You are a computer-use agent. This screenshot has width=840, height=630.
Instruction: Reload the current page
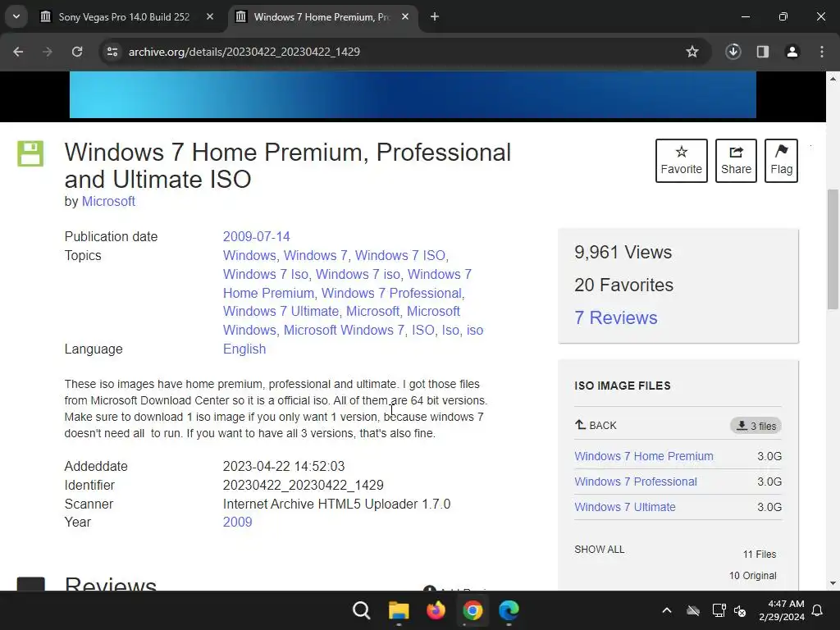click(77, 52)
